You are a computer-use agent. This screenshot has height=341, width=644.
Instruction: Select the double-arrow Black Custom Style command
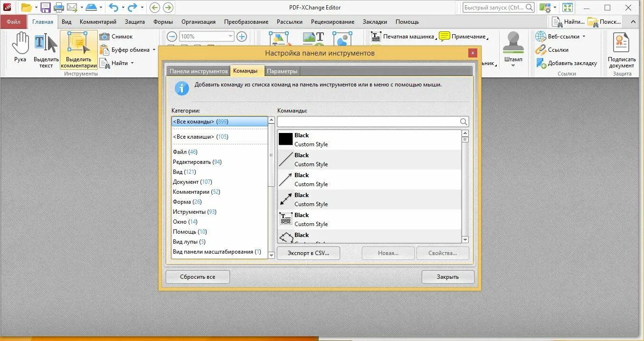click(369, 199)
